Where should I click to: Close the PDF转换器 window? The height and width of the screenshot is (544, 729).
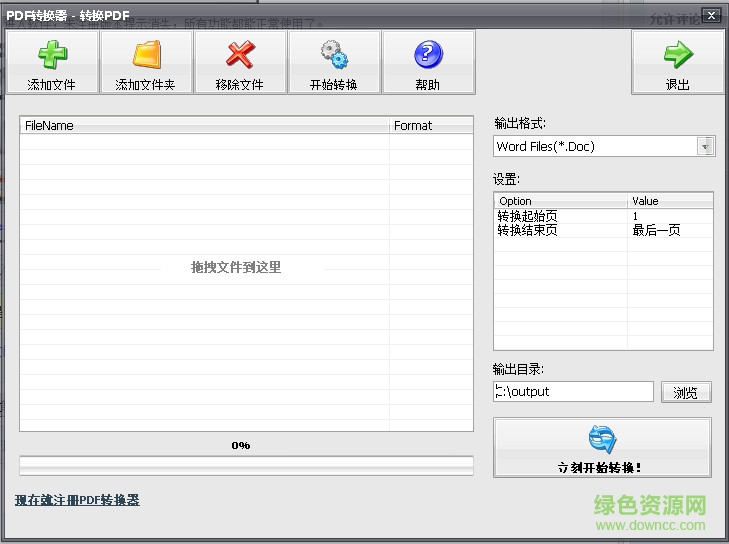click(x=711, y=15)
